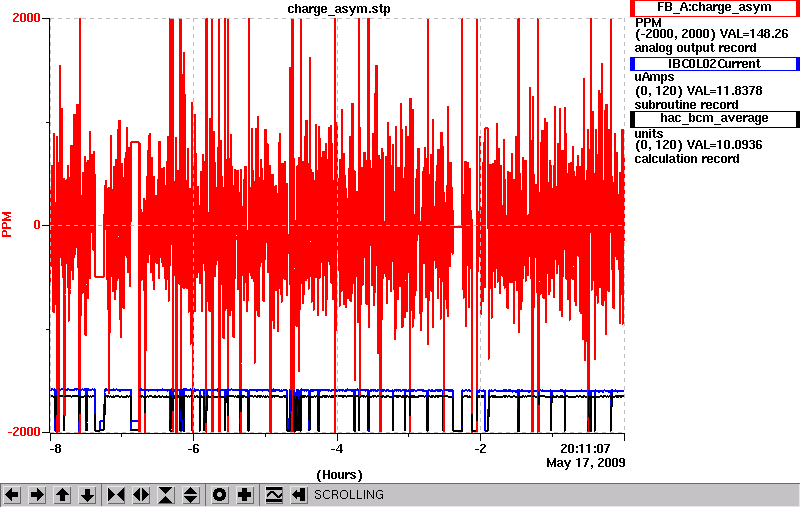Click the analog output record description
The image size is (800, 507).
point(695,48)
